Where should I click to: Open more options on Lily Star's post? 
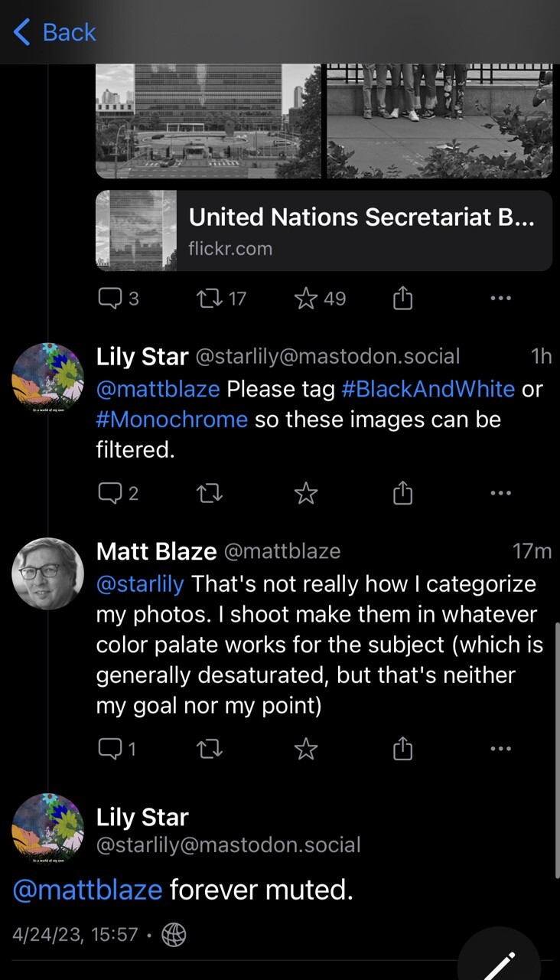point(500,494)
